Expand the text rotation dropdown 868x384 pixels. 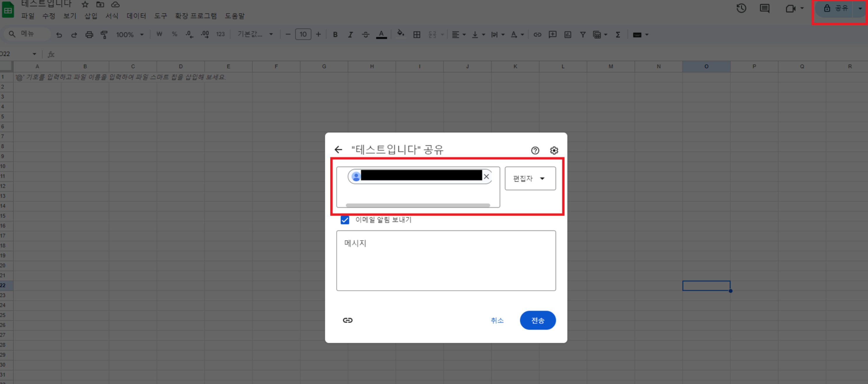click(x=522, y=35)
